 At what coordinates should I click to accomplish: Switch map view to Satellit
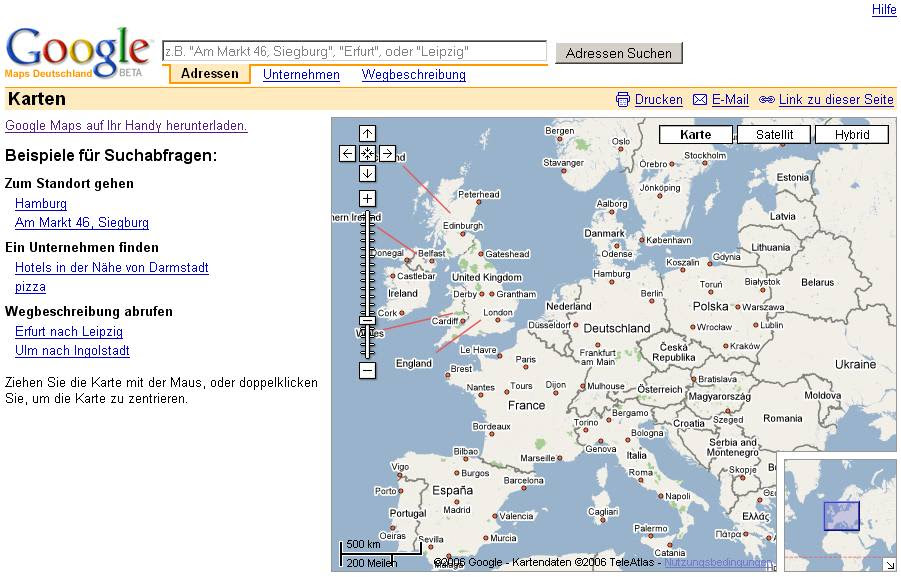[774, 134]
